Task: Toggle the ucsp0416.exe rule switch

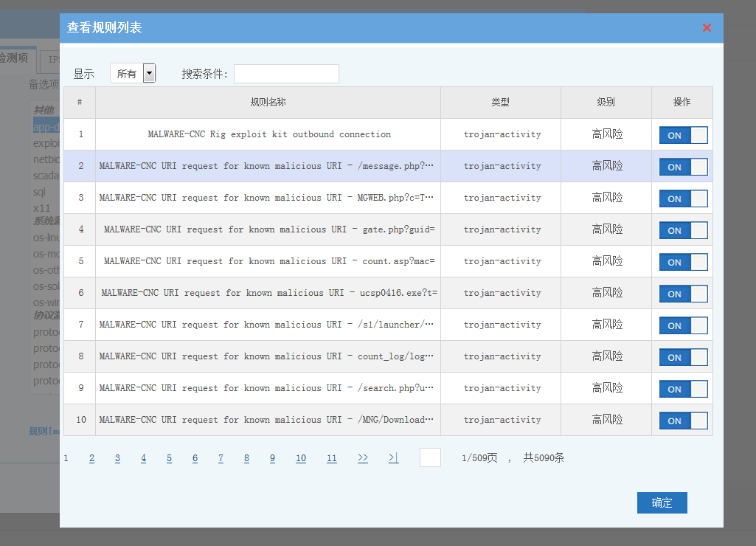Action: (x=683, y=294)
